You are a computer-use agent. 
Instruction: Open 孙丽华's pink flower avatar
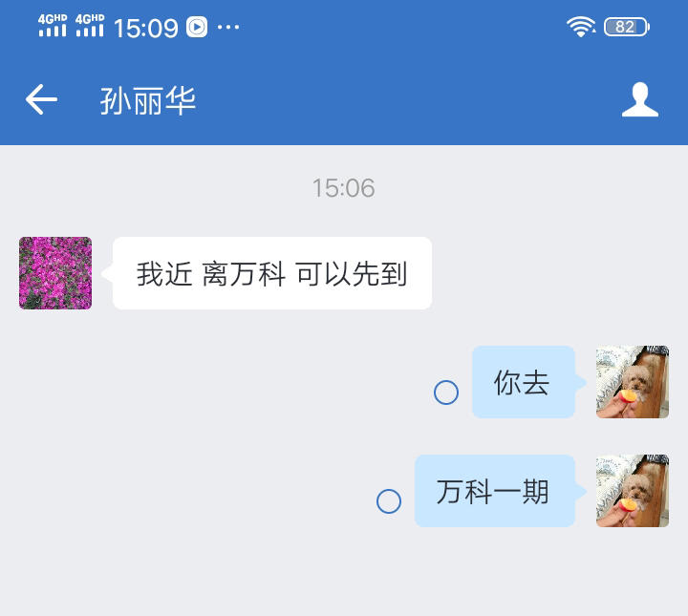(55, 273)
